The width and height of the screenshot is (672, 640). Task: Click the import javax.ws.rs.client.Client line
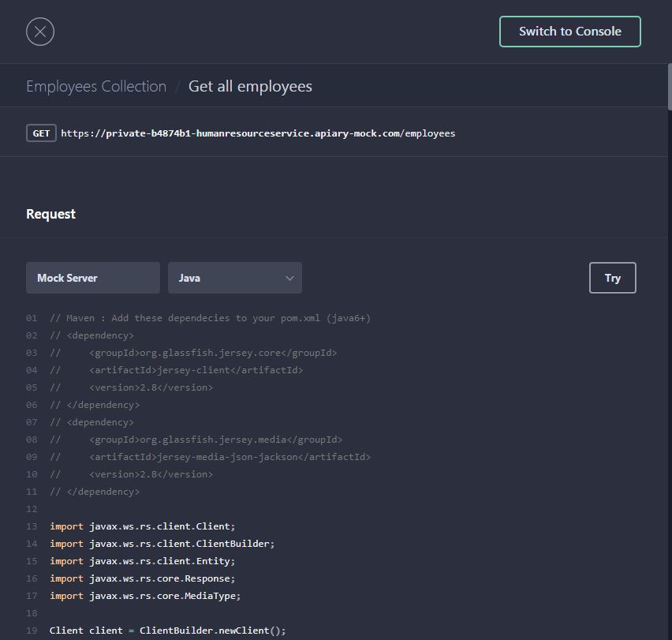pos(142,526)
